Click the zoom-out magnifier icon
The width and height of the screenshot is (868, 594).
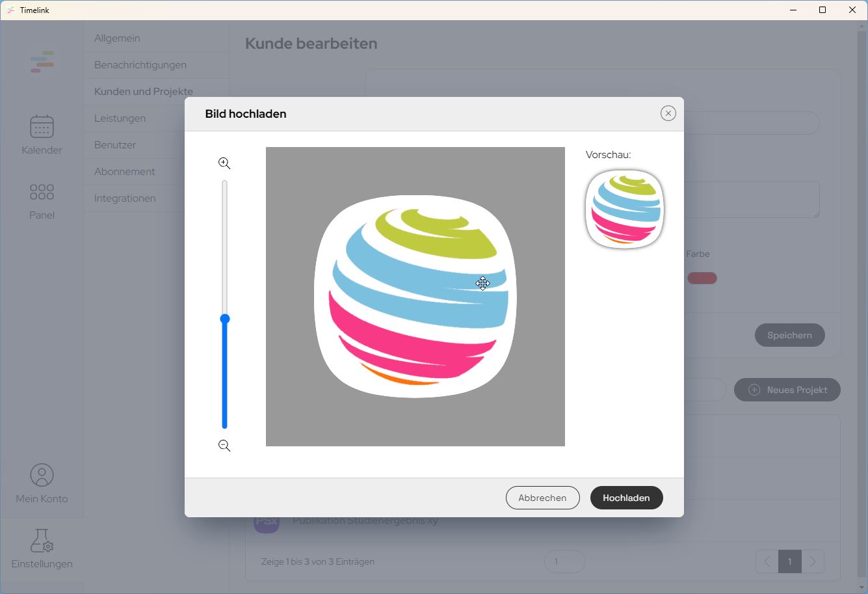tap(224, 446)
